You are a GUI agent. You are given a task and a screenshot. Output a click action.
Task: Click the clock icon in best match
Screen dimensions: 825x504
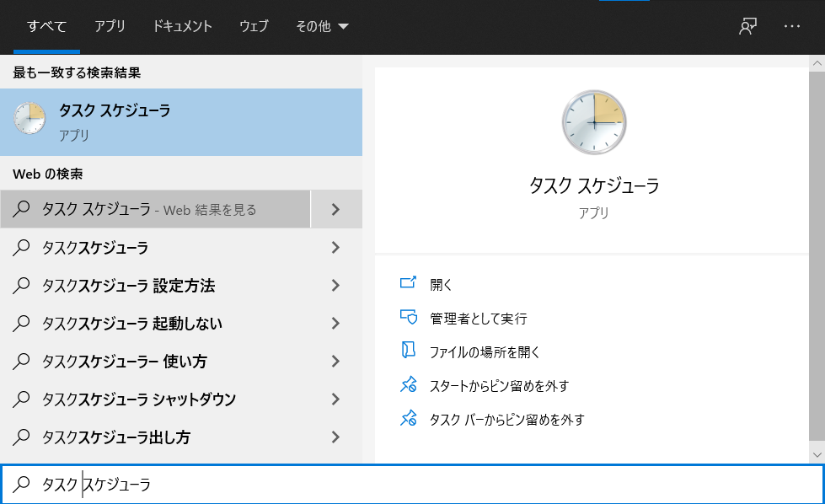pos(29,118)
